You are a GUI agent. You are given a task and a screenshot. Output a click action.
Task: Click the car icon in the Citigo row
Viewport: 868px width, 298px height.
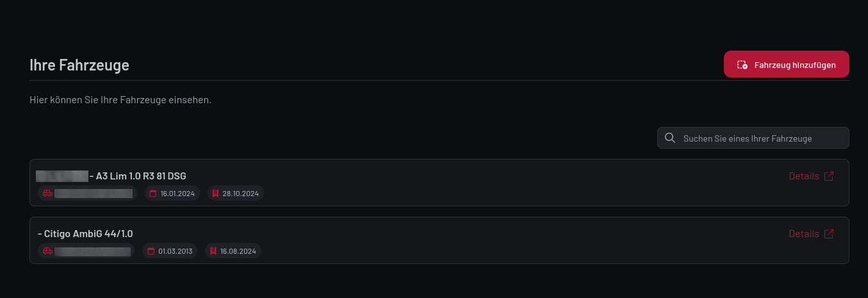[47, 251]
